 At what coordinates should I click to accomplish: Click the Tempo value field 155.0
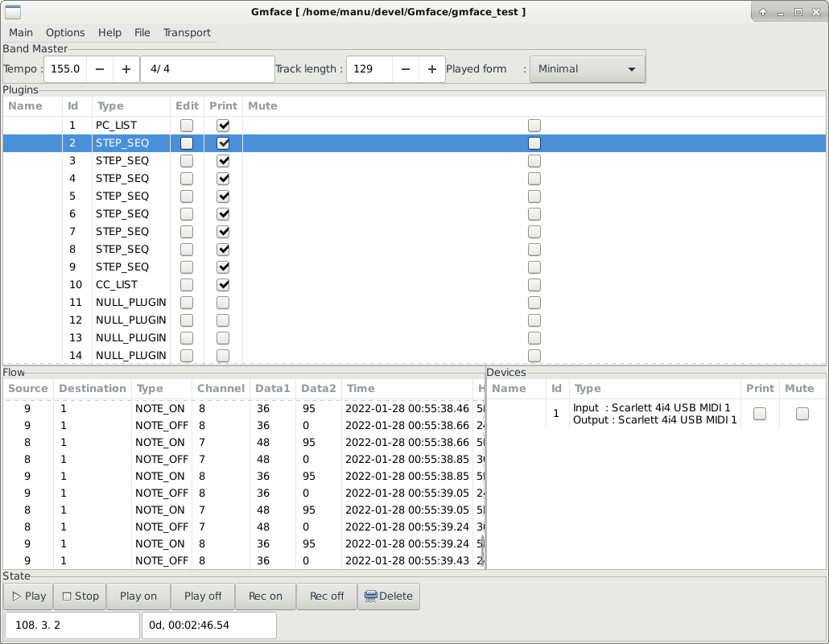tap(65, 69)
